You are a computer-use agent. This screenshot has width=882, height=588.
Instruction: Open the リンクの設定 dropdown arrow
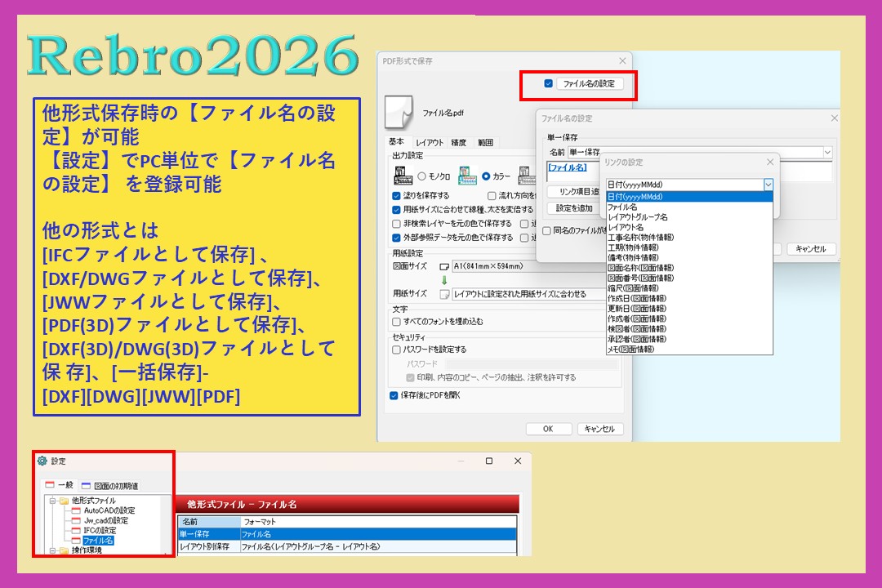pos(768,185)
